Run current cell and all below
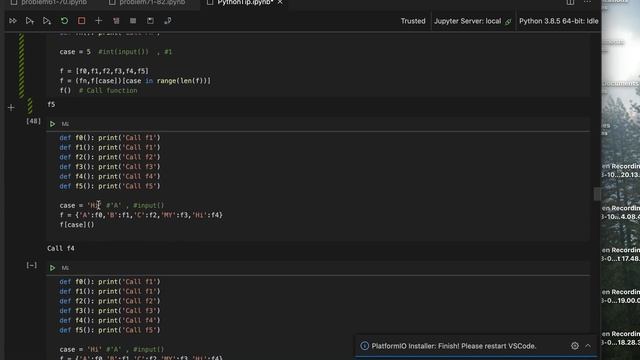 pyautogui.click(x=47, y=21)
